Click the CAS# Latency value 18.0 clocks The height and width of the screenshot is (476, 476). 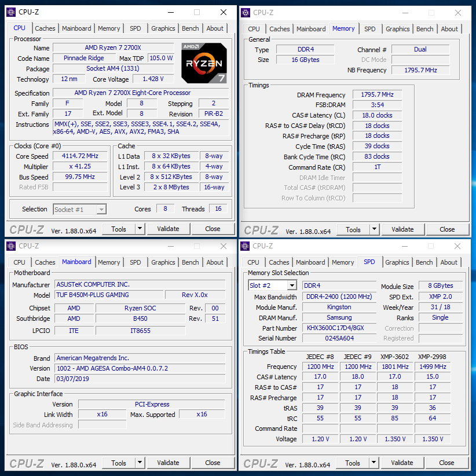click(378, 115)
